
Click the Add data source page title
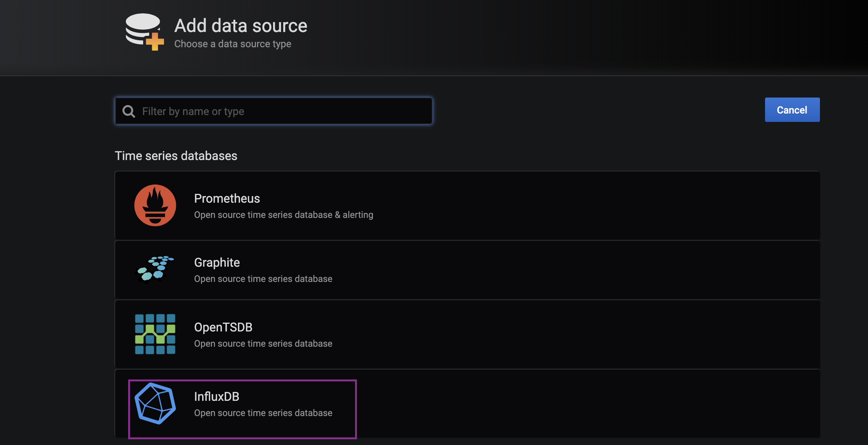(241, 26)
